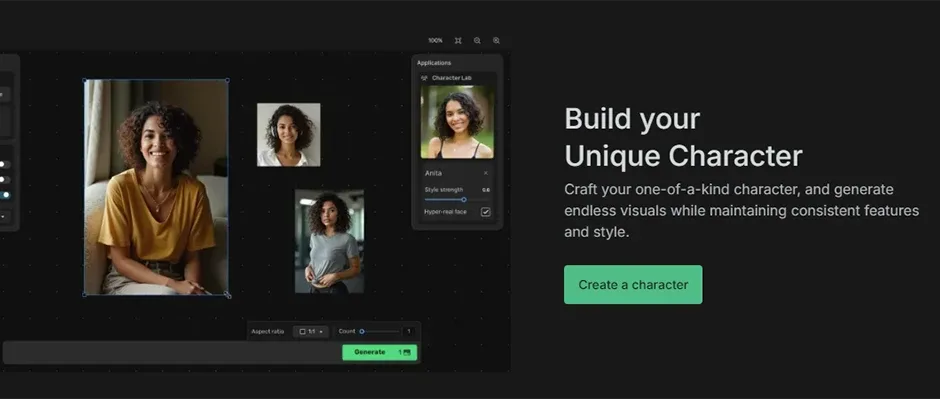Click the green Generate button
The width and height of the screenshot is (940, 399).
(379, 352)
